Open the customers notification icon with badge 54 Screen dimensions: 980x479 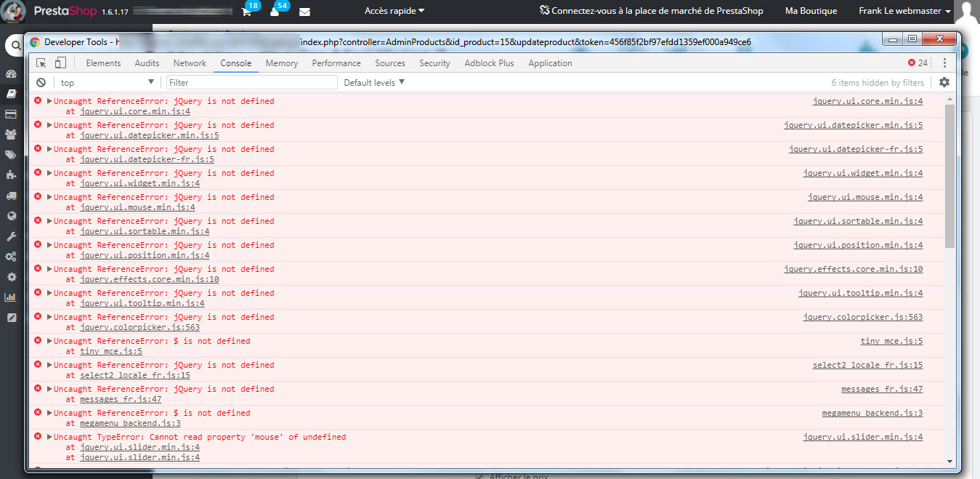(x=275, y=12)
